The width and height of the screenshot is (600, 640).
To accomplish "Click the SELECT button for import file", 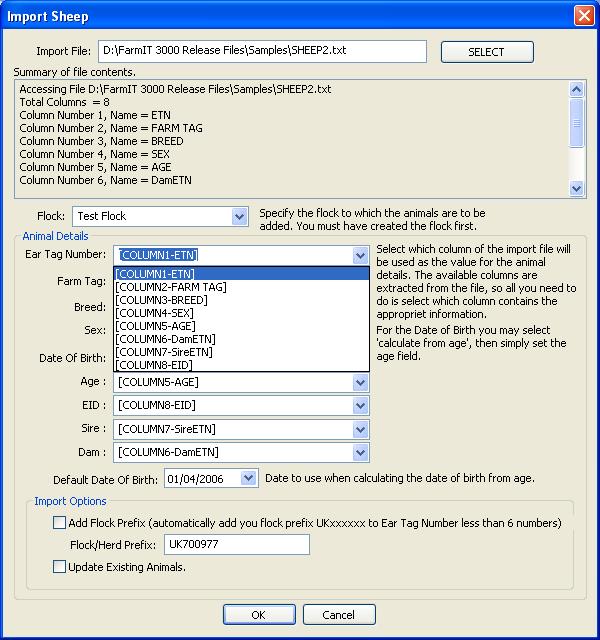I will [x=487, y=52].
